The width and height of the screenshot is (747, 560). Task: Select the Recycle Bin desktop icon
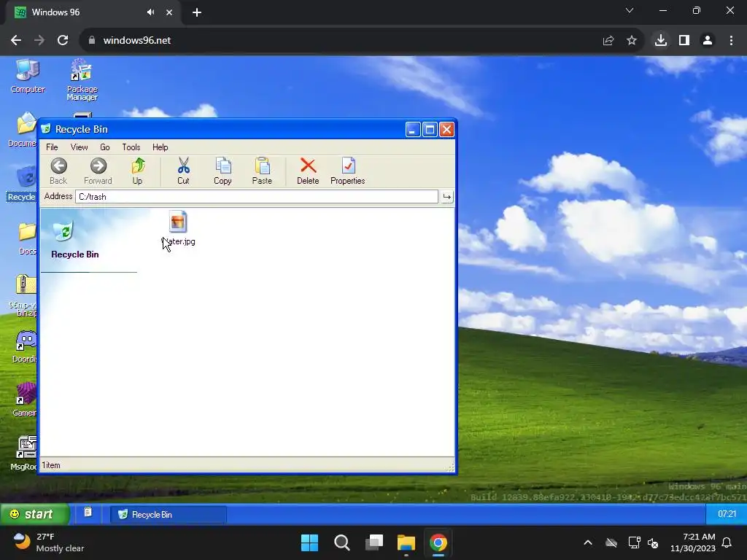click(x=22, y=183)
